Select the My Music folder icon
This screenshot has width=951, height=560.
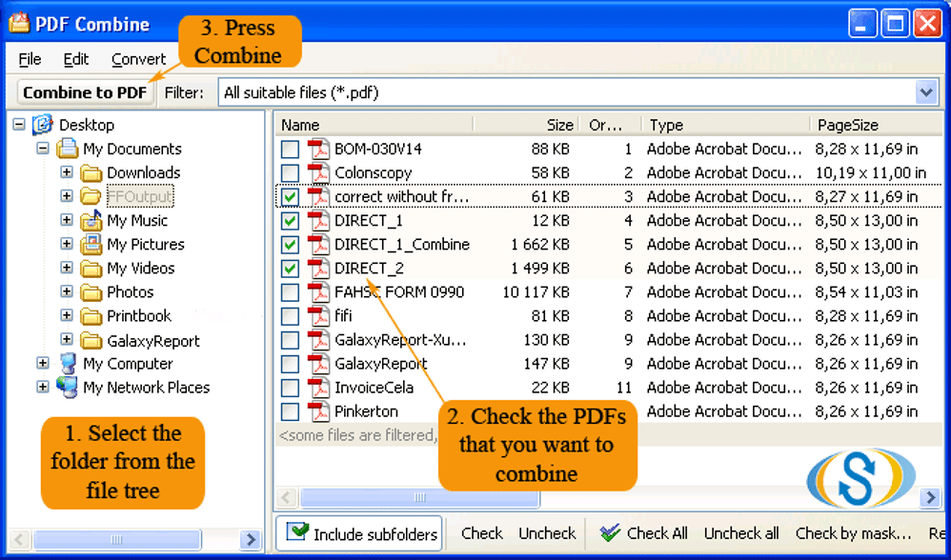coord(91,220)
